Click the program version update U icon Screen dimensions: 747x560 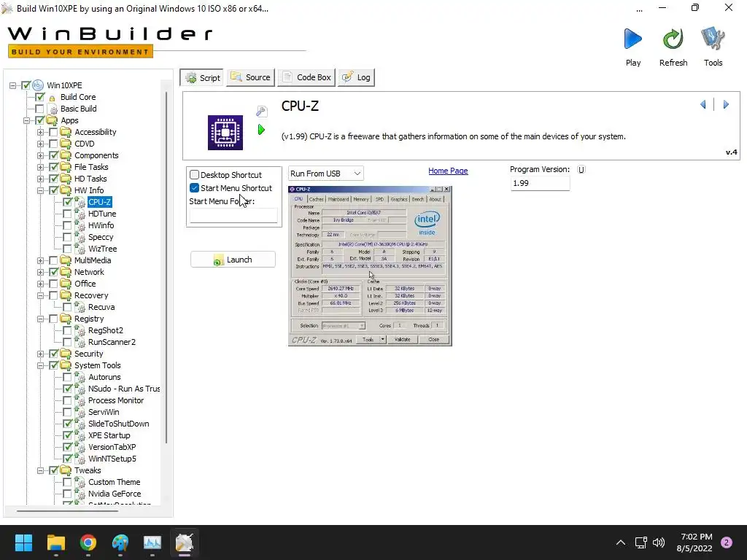click(581, 169)
